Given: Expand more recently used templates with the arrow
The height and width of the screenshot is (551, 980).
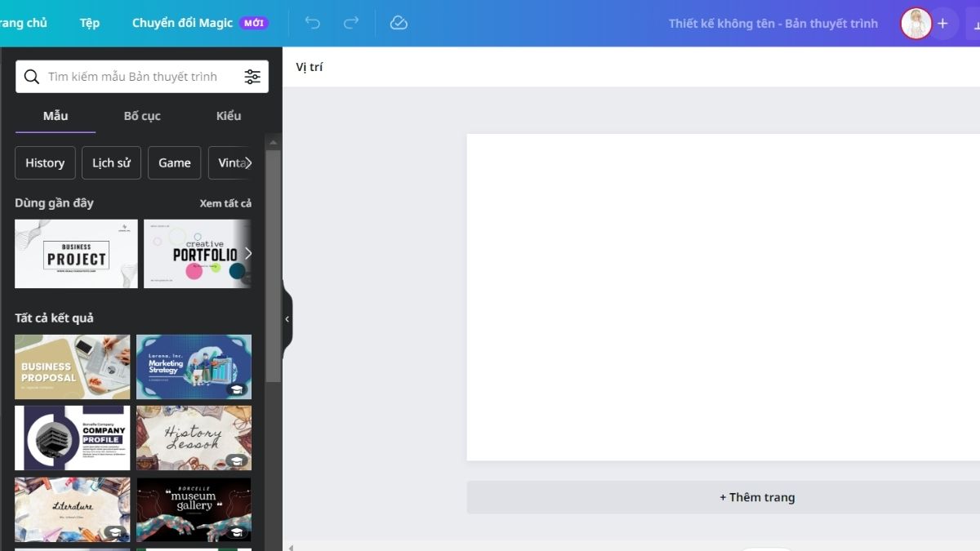Looking at the screenshot, I should [x=247, y=254].
